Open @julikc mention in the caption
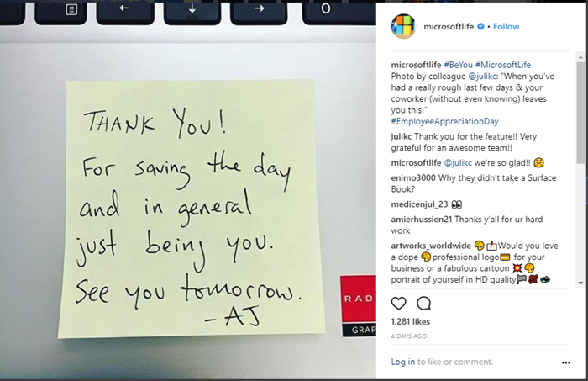Viewport: 588px width, 381px height. click(x=483, y=77)
